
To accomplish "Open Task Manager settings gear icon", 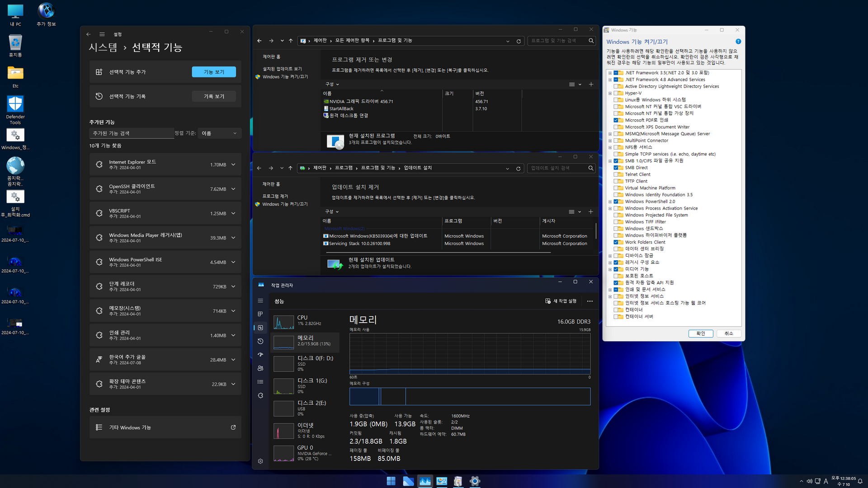I will [260, 461].
